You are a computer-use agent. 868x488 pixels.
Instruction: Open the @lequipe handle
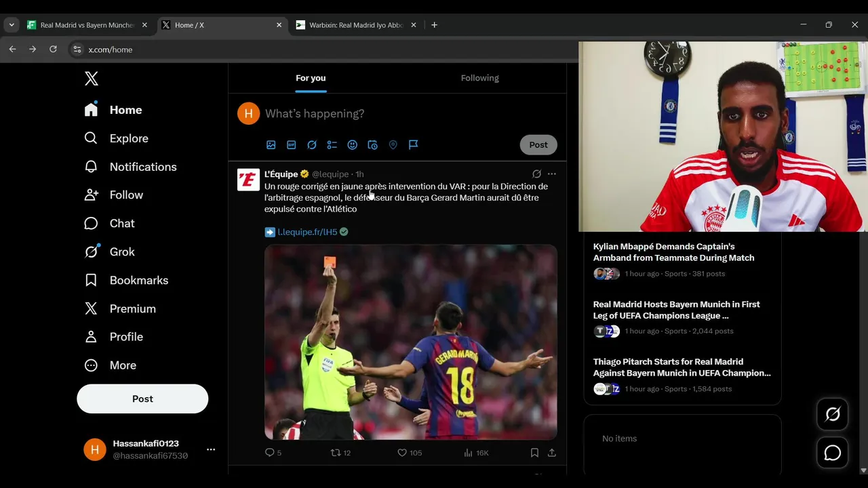[x=330, y=174]
